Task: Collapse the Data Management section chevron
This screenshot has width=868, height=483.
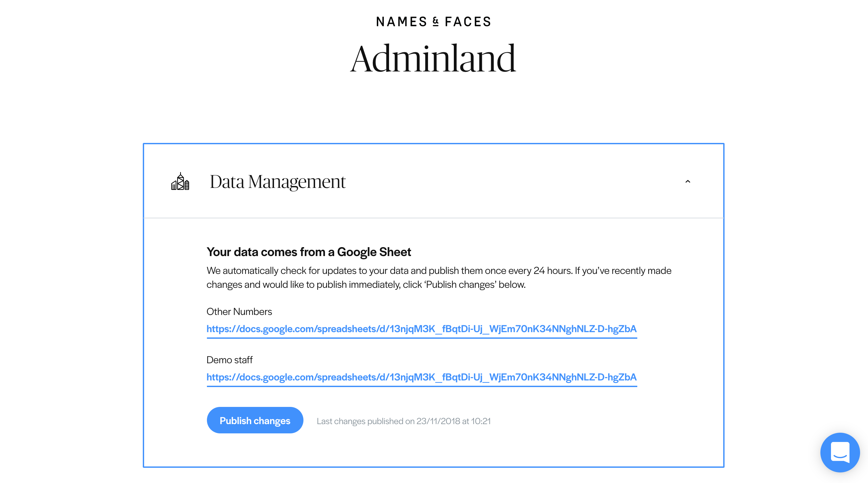Action: point(688,182)
